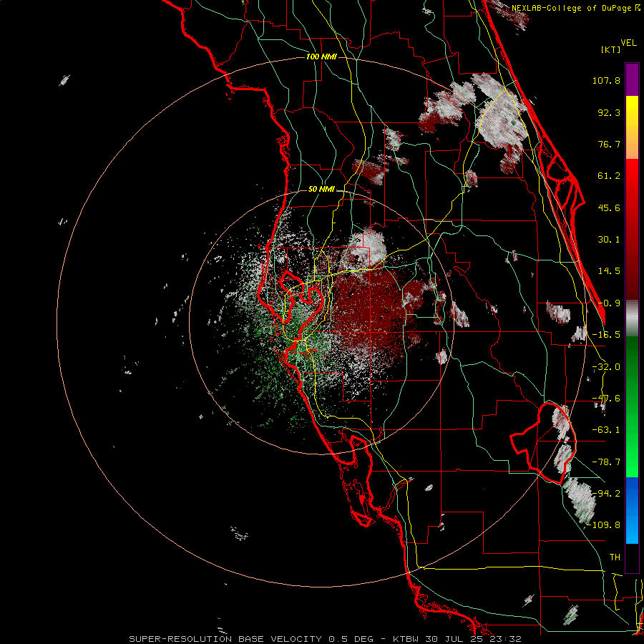Select the -47.6 velocity scale value

[x=606, y=399]
